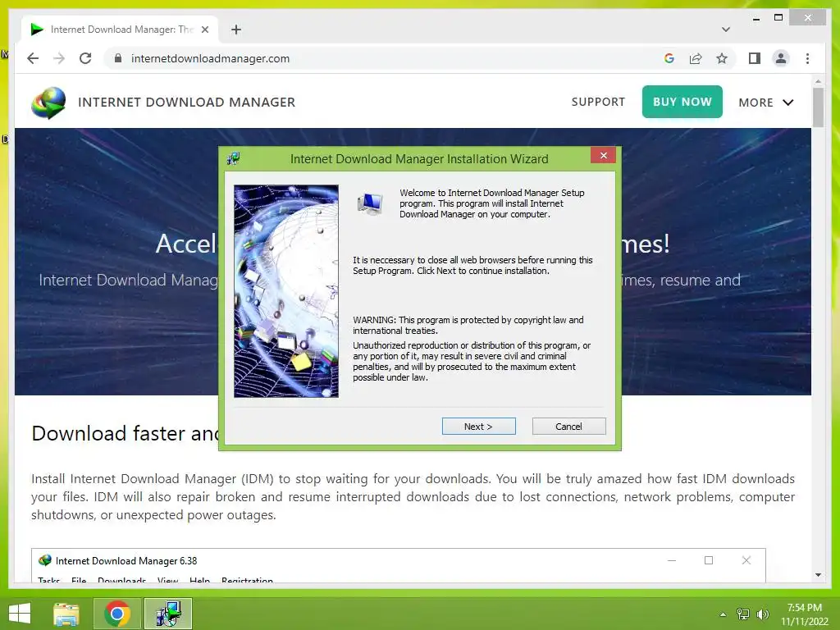The height and width of the screenshot is (630, 840).
Task: Click the IDM globe logo on site
Action: [x=48, y=103]
